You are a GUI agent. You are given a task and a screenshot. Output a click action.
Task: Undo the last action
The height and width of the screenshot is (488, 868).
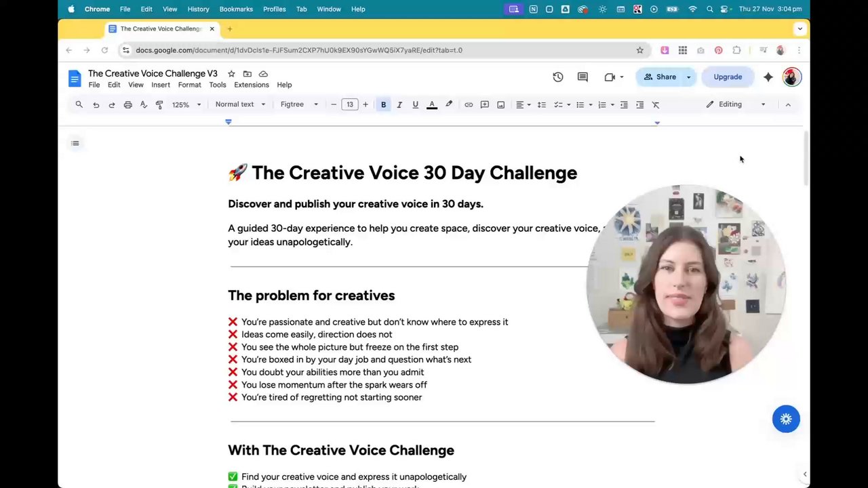[x=96, y=104]
